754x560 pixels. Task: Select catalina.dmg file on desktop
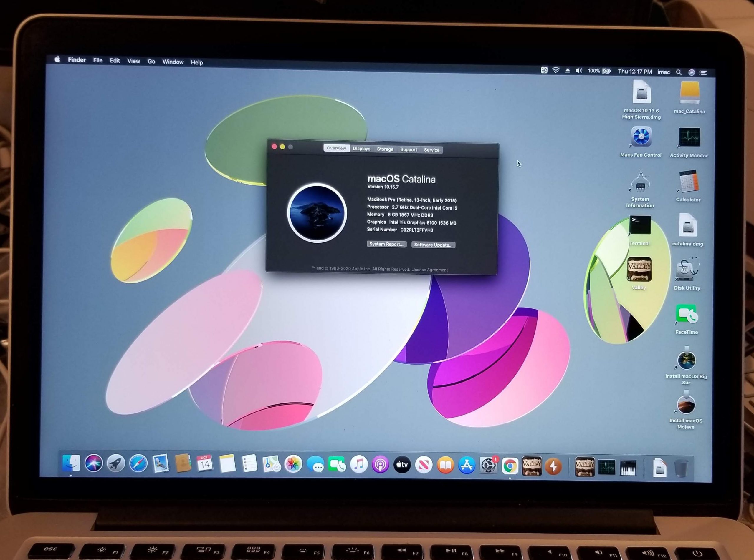point(687,230)
